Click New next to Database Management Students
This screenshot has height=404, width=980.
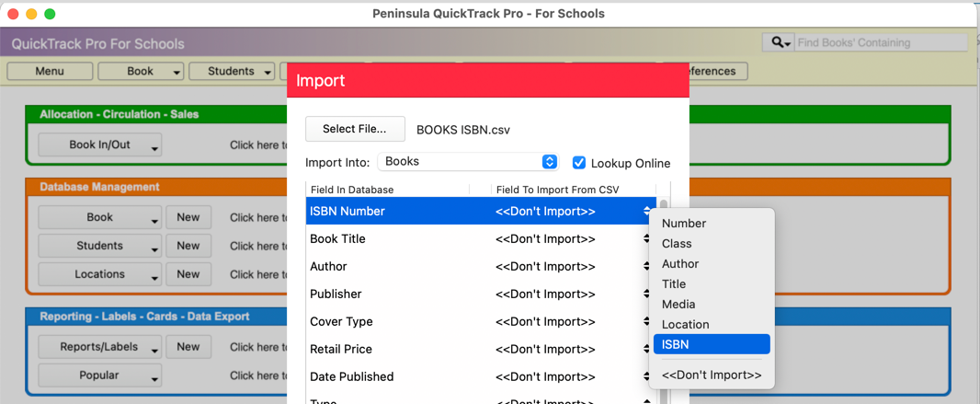tap(188, 246)
